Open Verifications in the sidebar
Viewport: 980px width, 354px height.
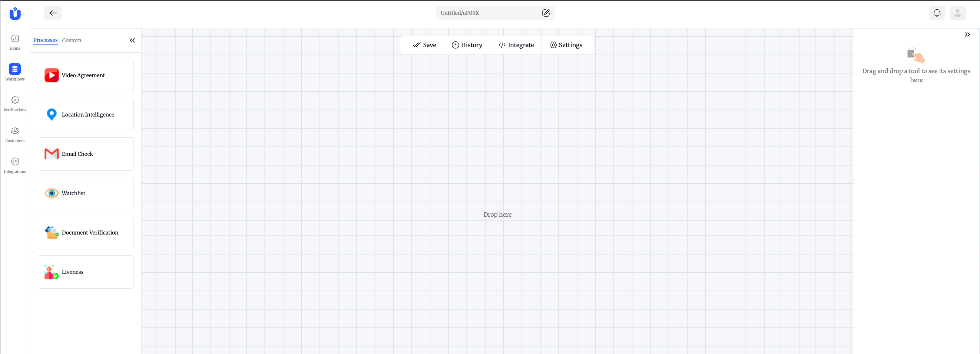[x=15, y=104]
